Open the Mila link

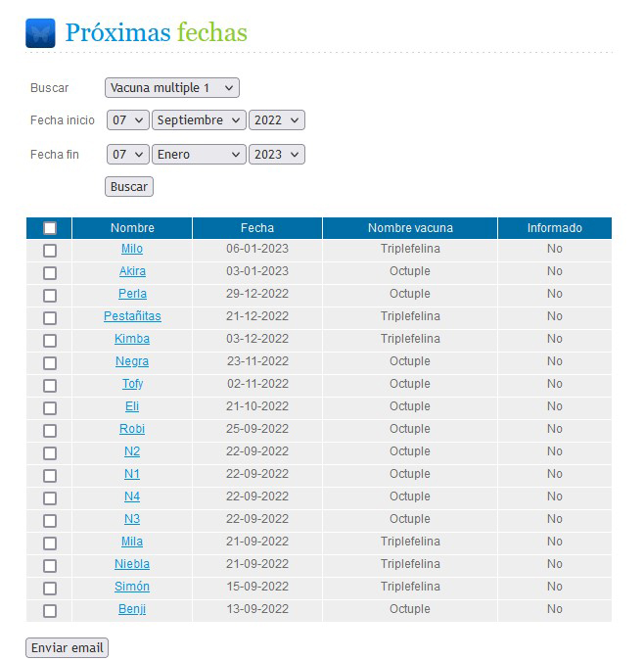(x=132, y=542)
